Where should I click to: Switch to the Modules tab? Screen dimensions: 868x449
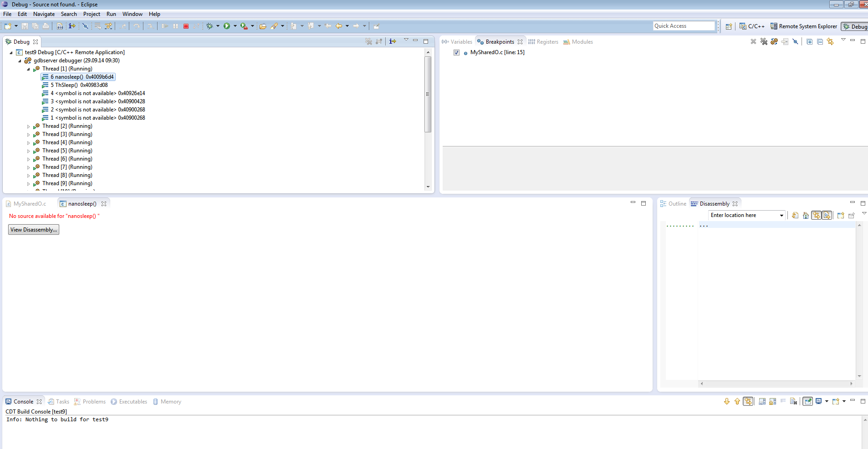click(x=578, y=42)
